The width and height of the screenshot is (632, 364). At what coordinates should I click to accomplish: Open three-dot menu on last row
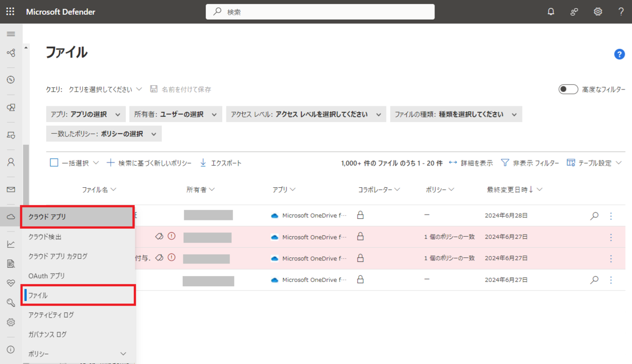pyautogui.click(x=611, y=280)
